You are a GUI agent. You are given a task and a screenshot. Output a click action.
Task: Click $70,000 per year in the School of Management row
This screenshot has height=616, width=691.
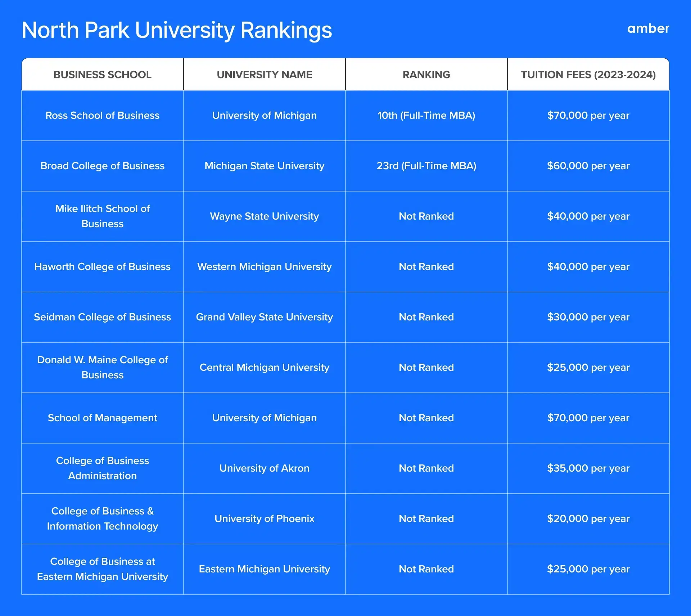coord(588,418)
